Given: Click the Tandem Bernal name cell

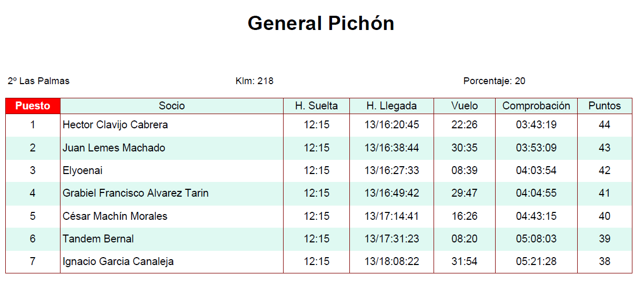Looking at the screenshot, I should 98,239.
